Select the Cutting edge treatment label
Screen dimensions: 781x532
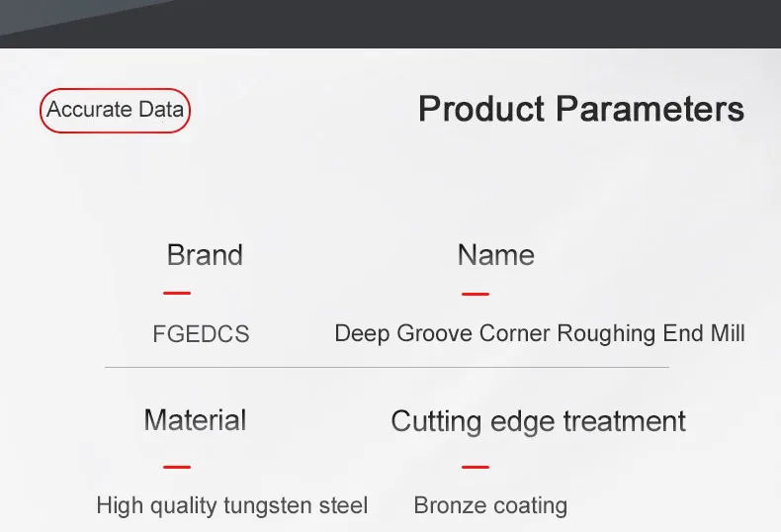[539, 422]
